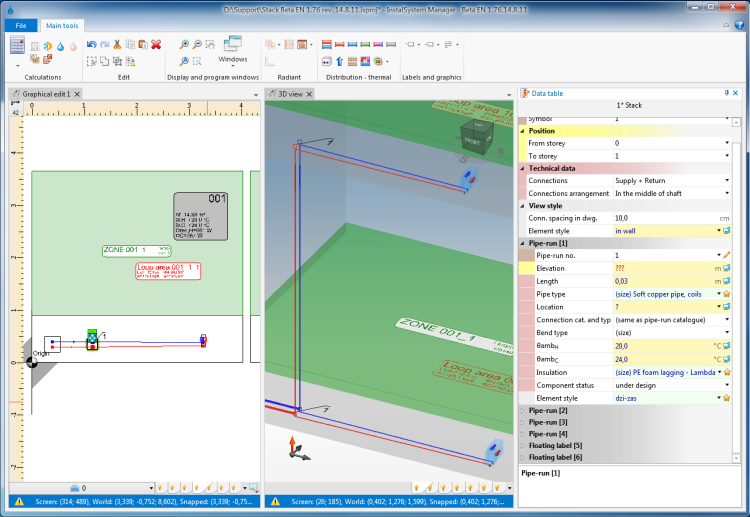Screen dimensions: 750x517
Task: Cut selection with the scissors icon
Action: 117,44
